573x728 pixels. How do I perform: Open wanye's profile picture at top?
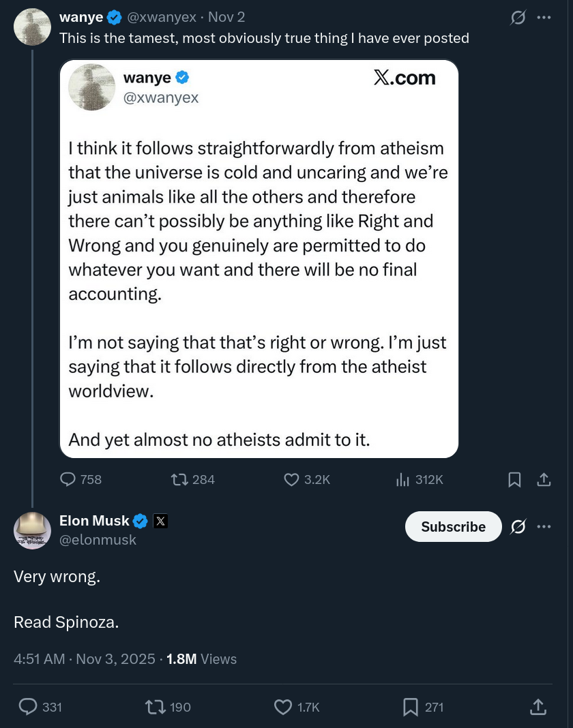32,27
